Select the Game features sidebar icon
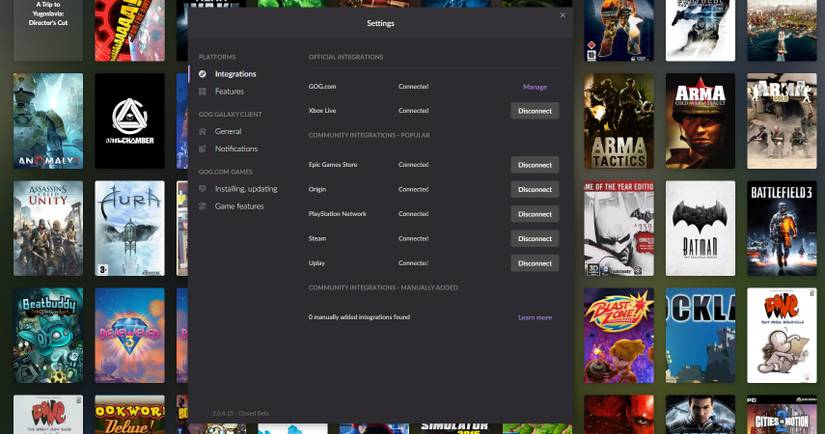 (203, 206)
